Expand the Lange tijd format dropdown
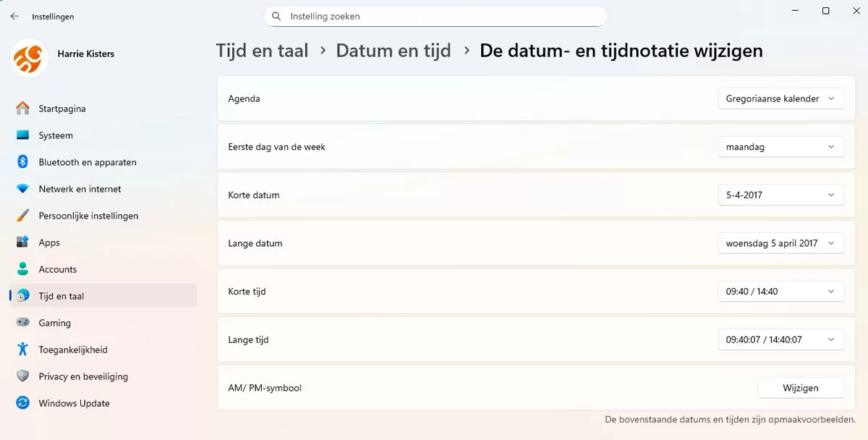 coord(780,339)
